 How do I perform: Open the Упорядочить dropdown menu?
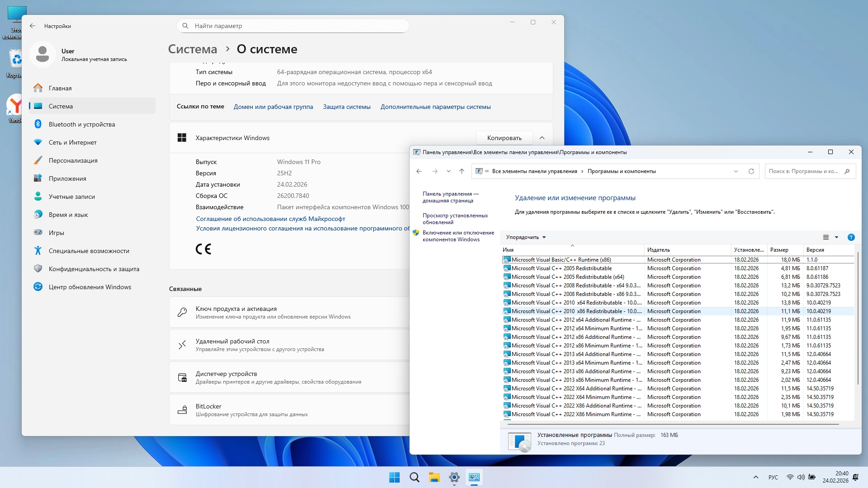pyautogui.click(x=526, y=237)
